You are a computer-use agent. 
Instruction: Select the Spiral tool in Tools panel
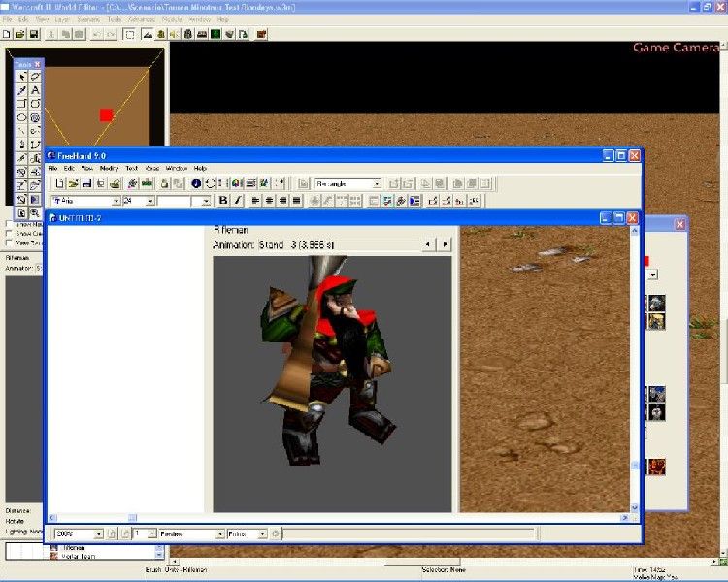(x=35, y=117)
